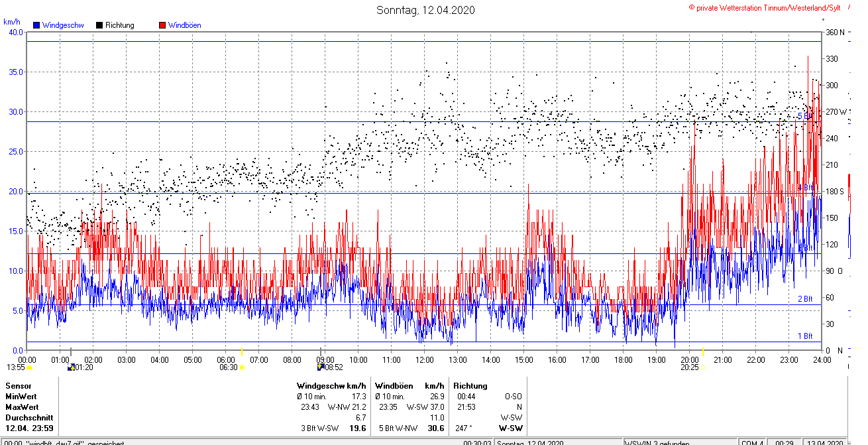The height and width of the screenshot is (445, 868).
Task: Click the 6.7 average wind speed value
Action: 360,418
